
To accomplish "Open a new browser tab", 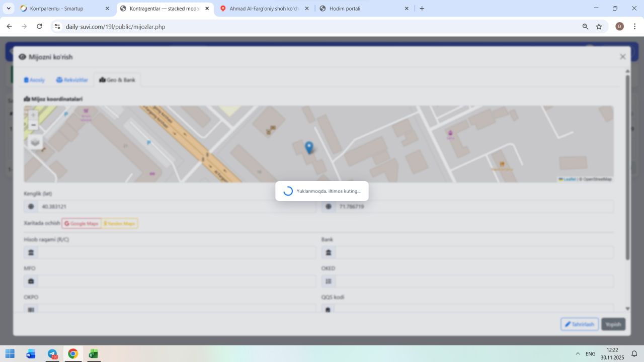I will [x=422, y=9].
